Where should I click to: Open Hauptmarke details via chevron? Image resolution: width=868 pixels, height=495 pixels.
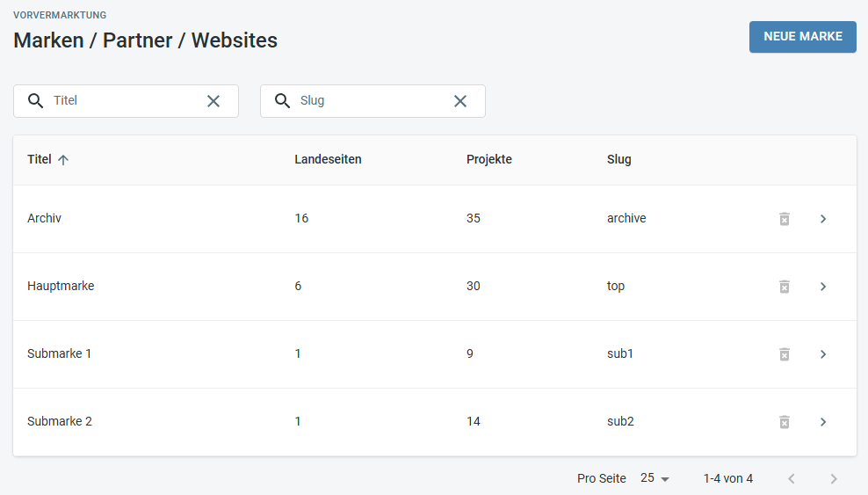pos(823,287)
